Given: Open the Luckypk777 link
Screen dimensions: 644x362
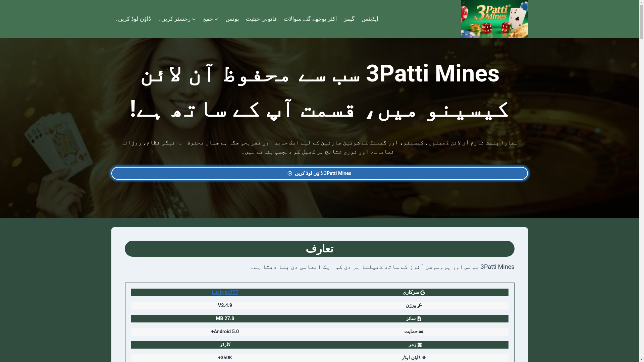Looking at the screenshot, I should [x=225, y=292].
